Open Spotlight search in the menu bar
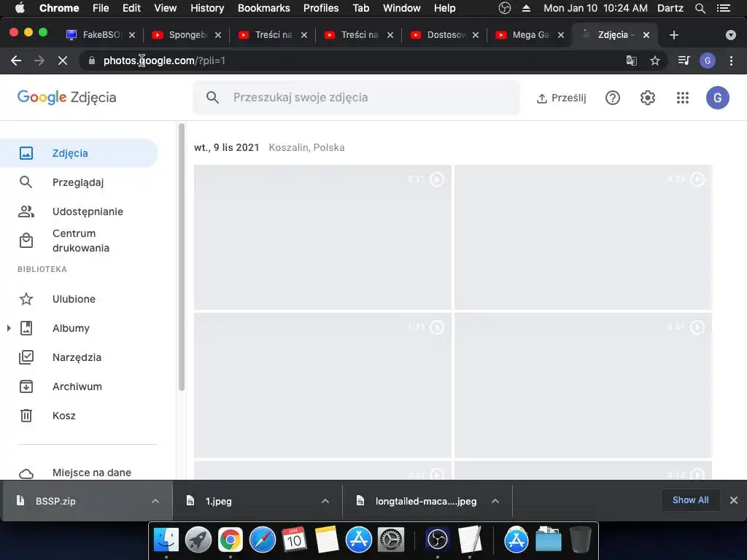The height and width of the screenshot is (560, 747). tap(700, 8)
